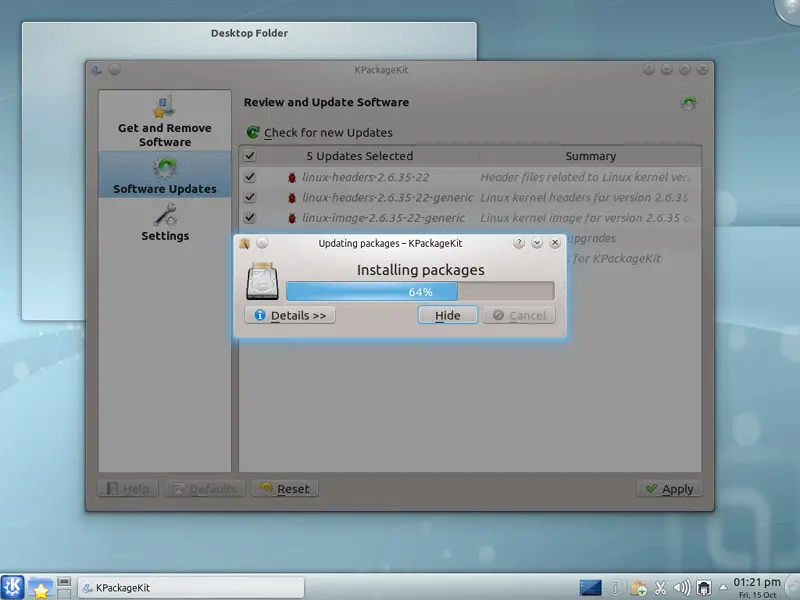The width and height of the screenshot is (800, 600).
Task: Click the info notifications tray icon
Action: coord(615,588)
